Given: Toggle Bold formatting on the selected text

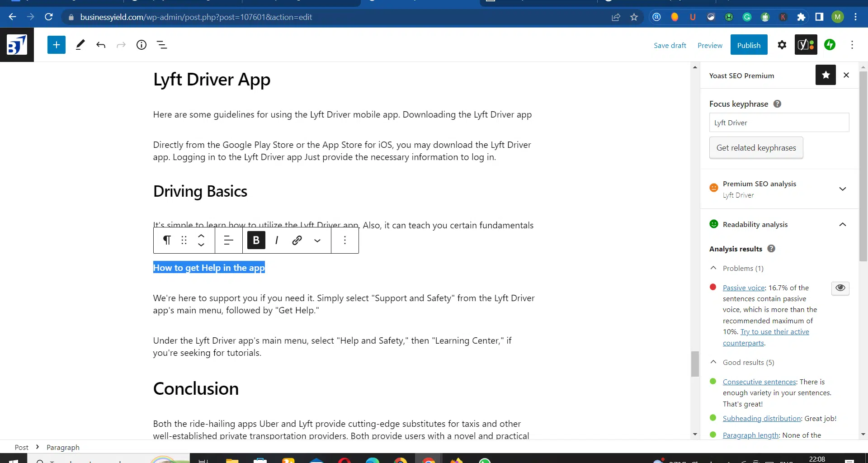Looking at the screenshot, I should tap(256, 240).
